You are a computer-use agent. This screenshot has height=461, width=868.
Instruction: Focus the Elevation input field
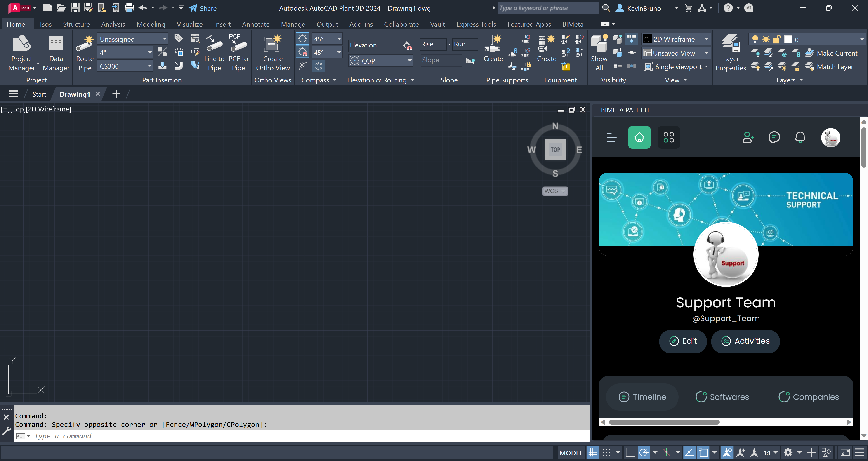pos(373,45)
